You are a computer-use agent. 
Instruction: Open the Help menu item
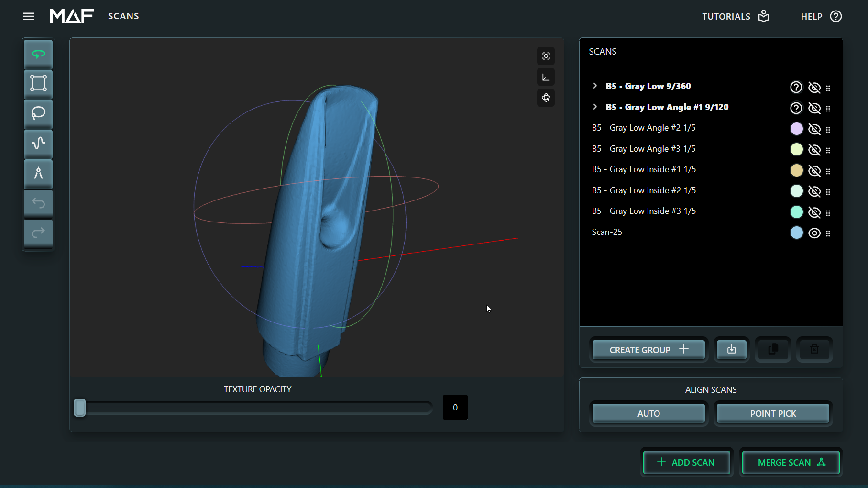click(821, 16)
